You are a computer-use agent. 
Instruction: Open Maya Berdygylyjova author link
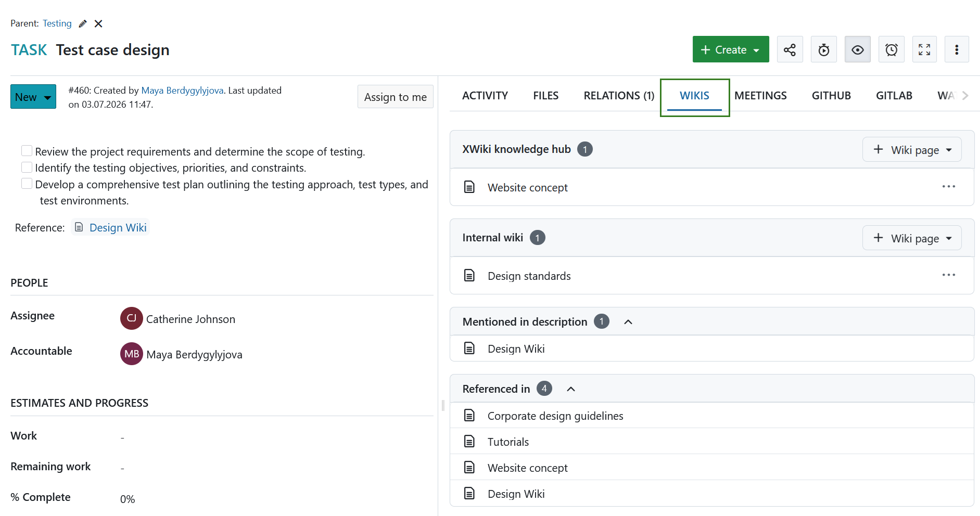[182, 91]
